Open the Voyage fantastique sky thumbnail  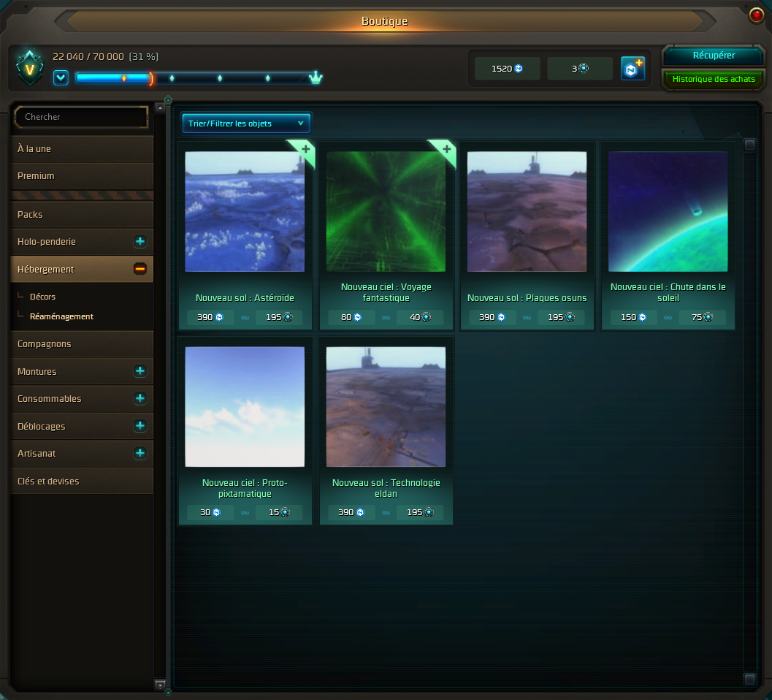386,211
